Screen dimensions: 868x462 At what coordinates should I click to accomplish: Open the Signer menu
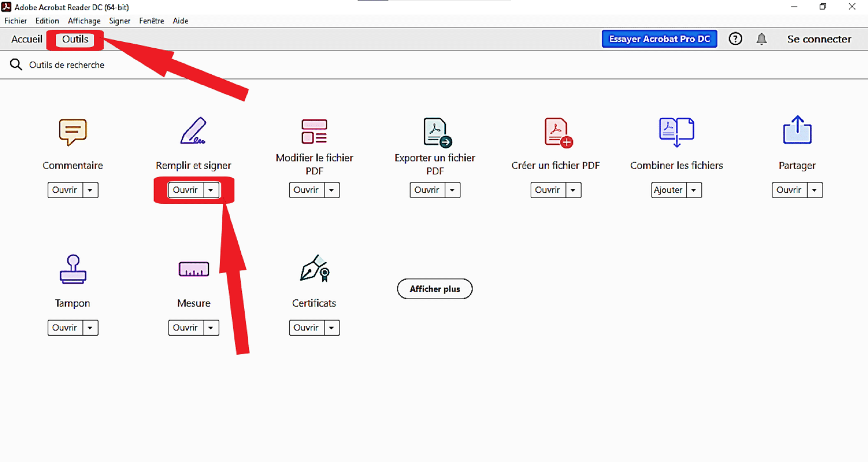click(120, 21)
